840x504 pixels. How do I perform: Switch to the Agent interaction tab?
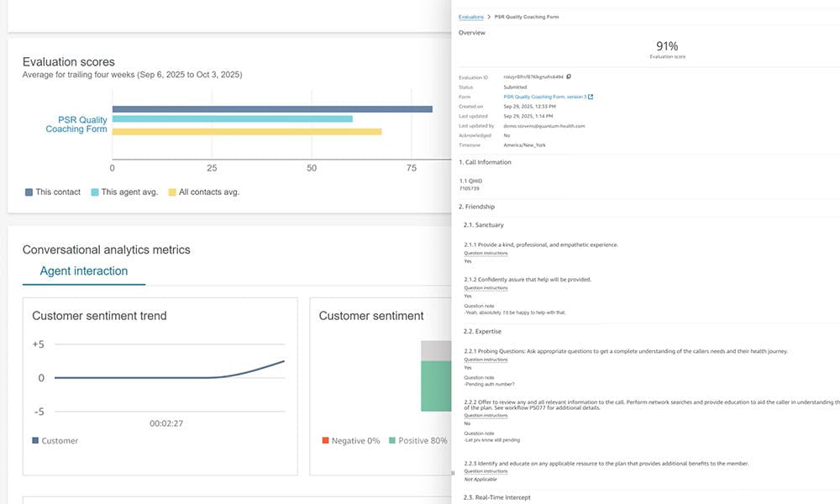tap(83, 270)
